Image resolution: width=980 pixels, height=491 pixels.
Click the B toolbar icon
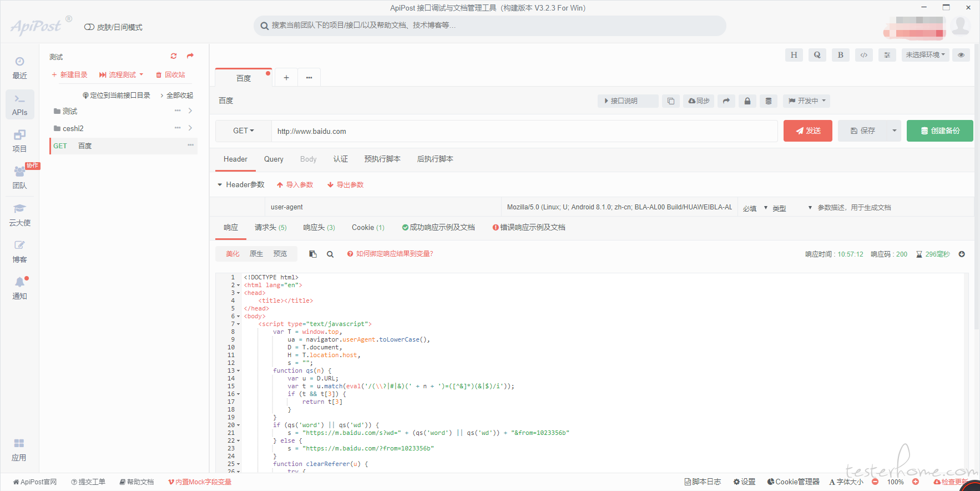(x=840, y=55)
